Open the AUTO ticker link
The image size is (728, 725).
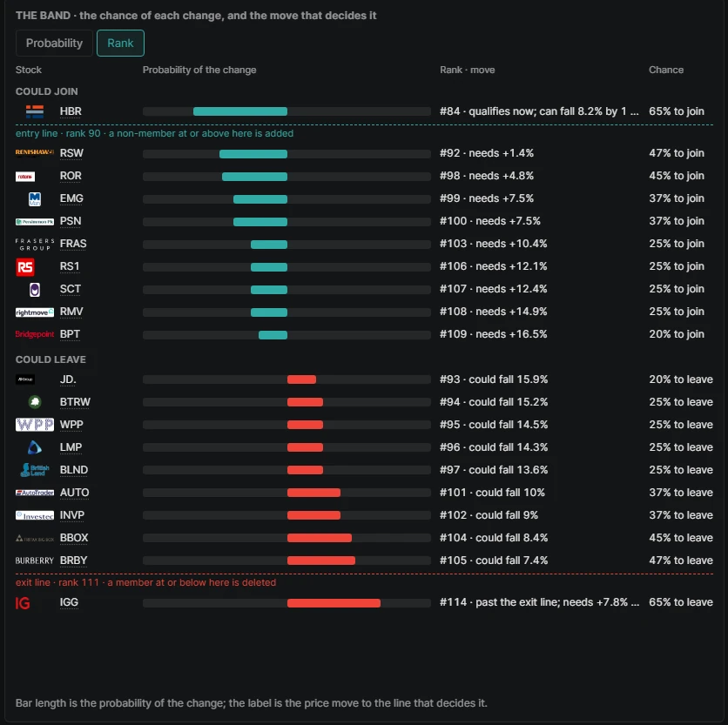pyautogui.click(x=74, y=493)
